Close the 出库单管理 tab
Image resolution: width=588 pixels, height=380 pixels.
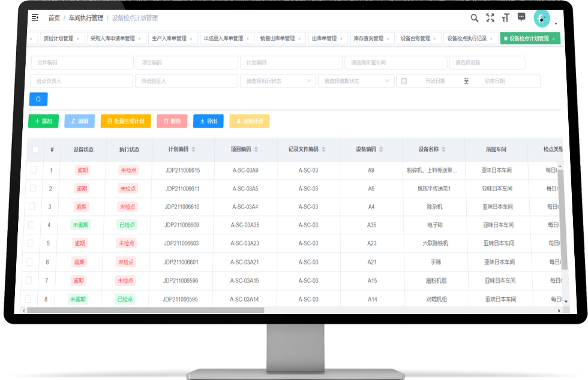coord(341,39)
